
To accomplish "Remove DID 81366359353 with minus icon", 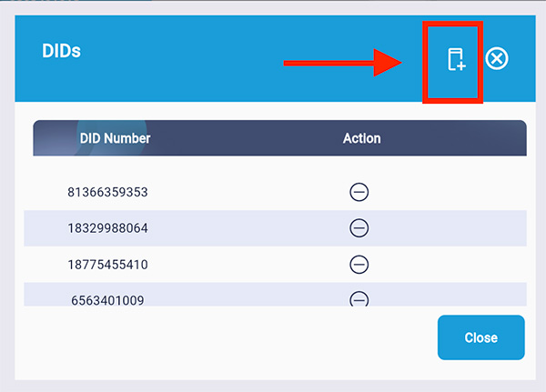I will pos(359,192).
